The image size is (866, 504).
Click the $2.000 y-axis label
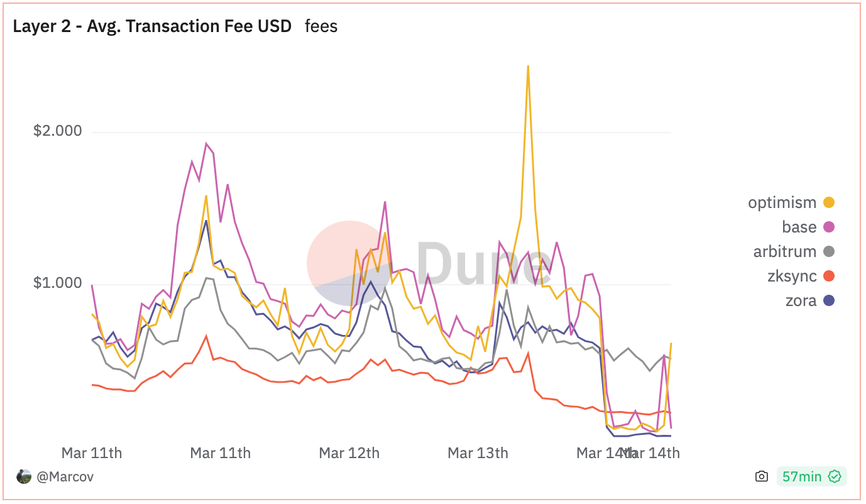[58, 131]
